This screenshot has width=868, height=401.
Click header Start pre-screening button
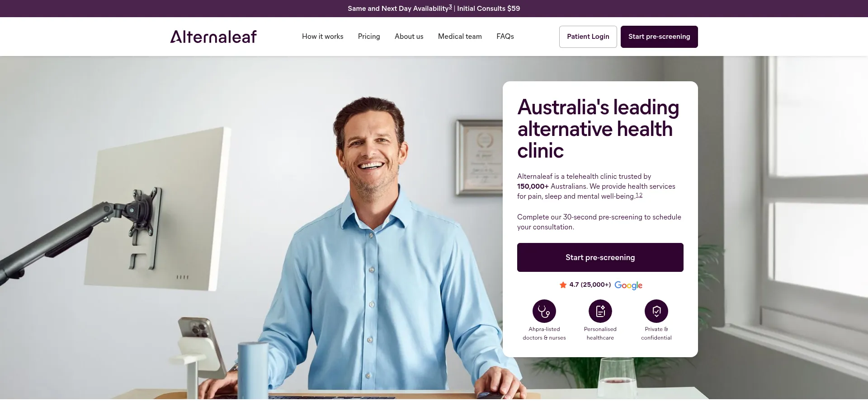click(659, 37)
